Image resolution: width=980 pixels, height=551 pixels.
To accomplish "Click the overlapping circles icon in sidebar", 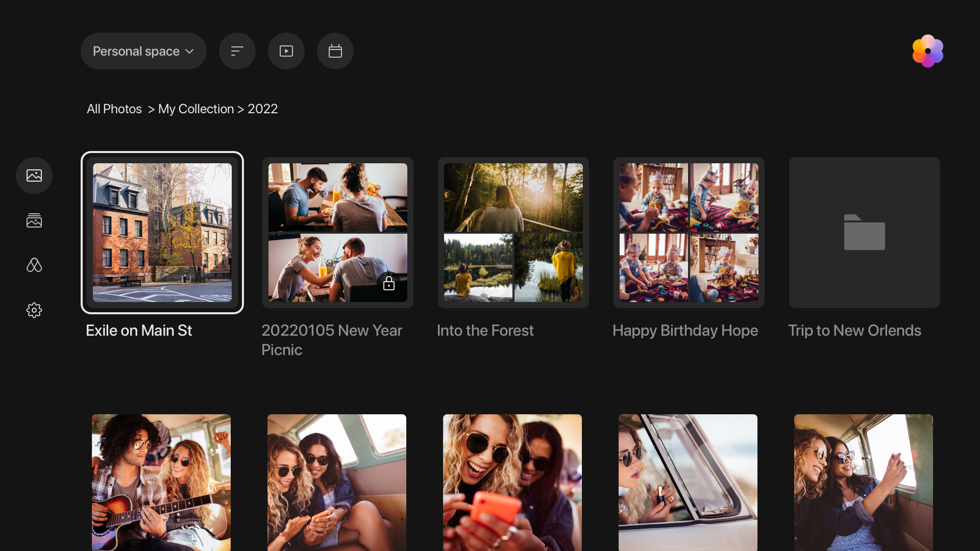I will (x=34, y=265).
